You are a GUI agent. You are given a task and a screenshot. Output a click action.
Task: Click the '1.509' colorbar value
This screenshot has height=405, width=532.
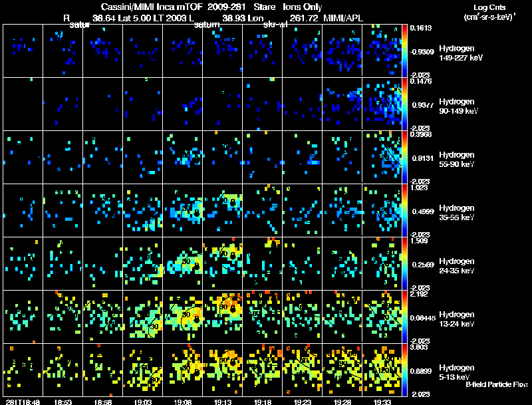pos(419,241)
